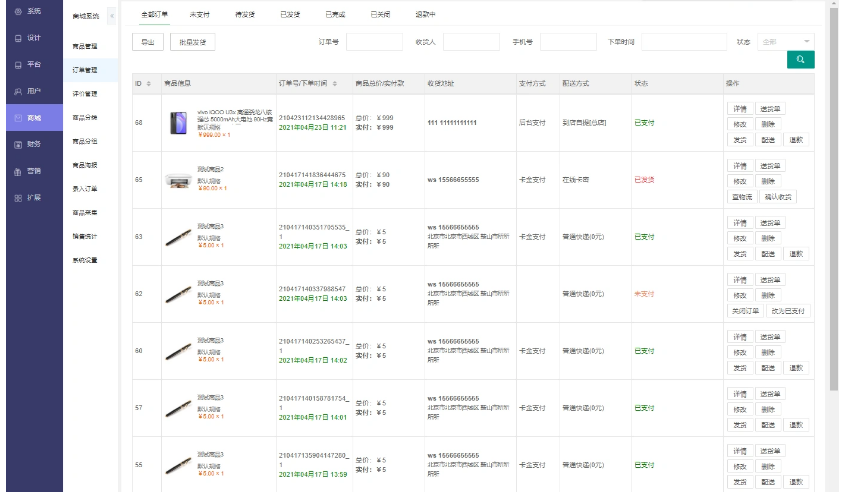Switch to the 已发货 tab
This screenshot has width=841, height=492.
pos(290,16)
